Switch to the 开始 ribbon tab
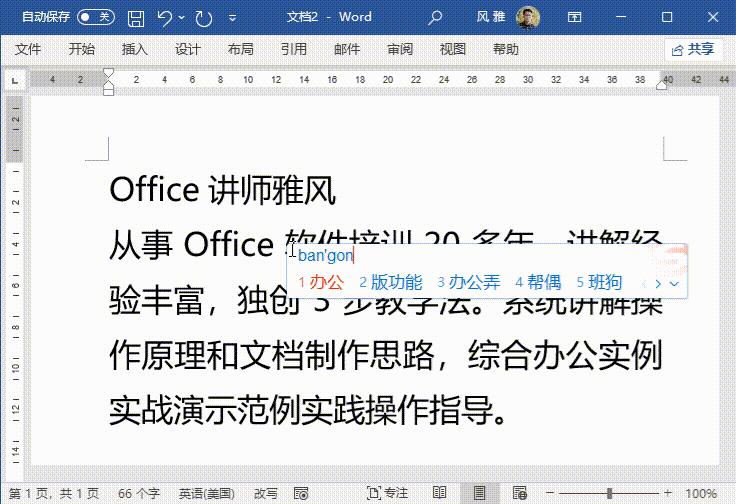 click(x=82, y=49)
